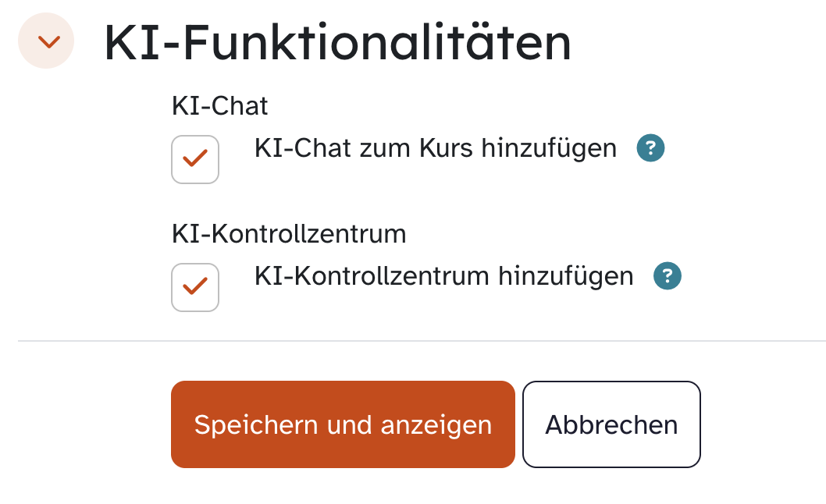The height and width of the screenshot is (504, 826).
Task: Disable adding the KI-Chat to the course
Action: (194, 159)
